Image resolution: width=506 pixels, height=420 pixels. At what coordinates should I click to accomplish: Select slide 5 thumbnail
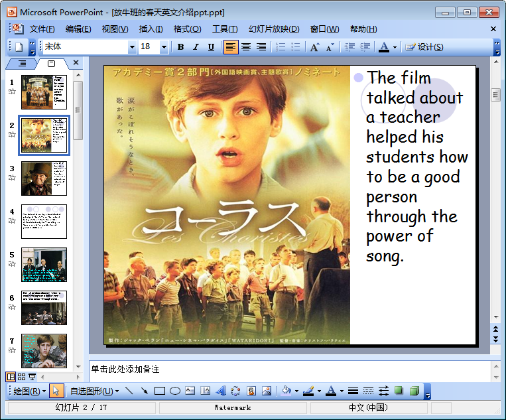(44, 265)
